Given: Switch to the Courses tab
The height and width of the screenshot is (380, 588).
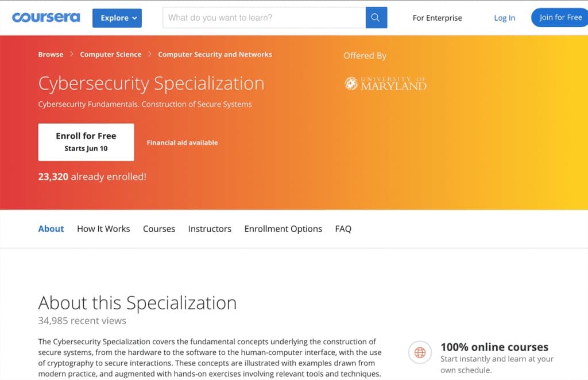Looking at the screenshot, I should (x=159, y=229).
